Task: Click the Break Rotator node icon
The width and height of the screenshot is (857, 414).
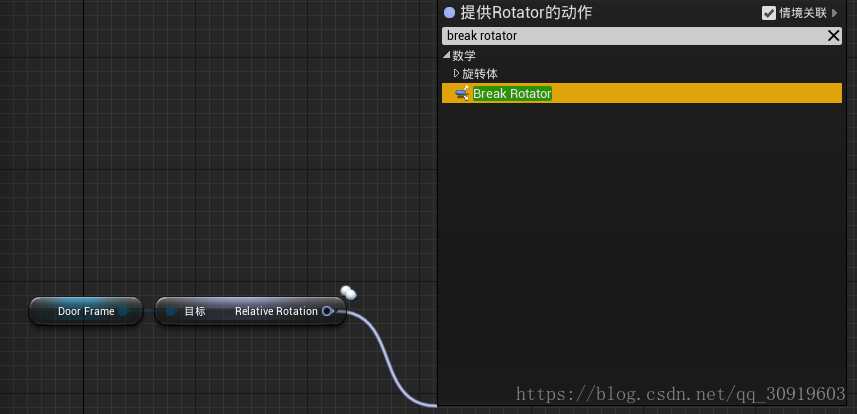Action: (462, 94)
